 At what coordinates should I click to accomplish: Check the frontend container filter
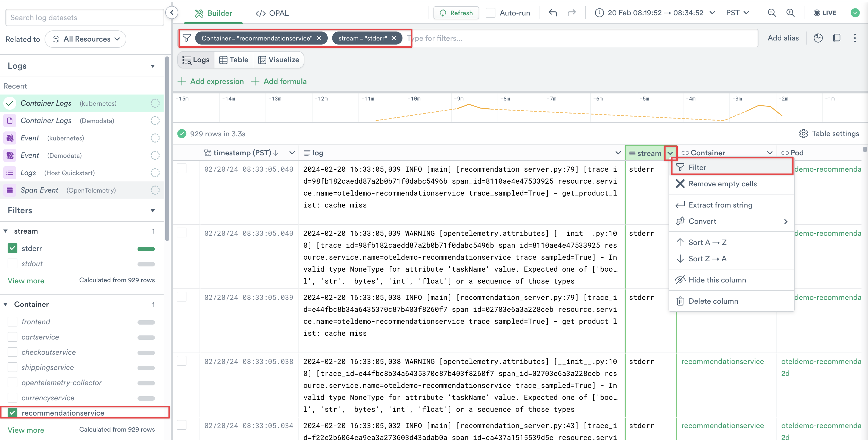(13, 322)
